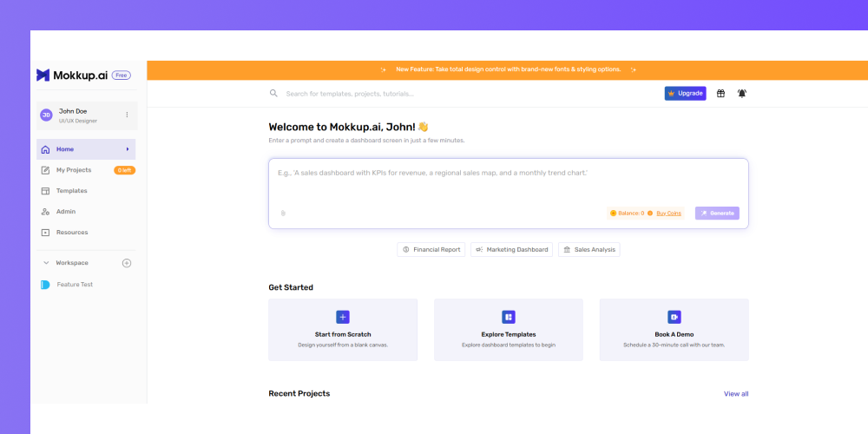Collapse the Workspace section chevron

(46, 263)
